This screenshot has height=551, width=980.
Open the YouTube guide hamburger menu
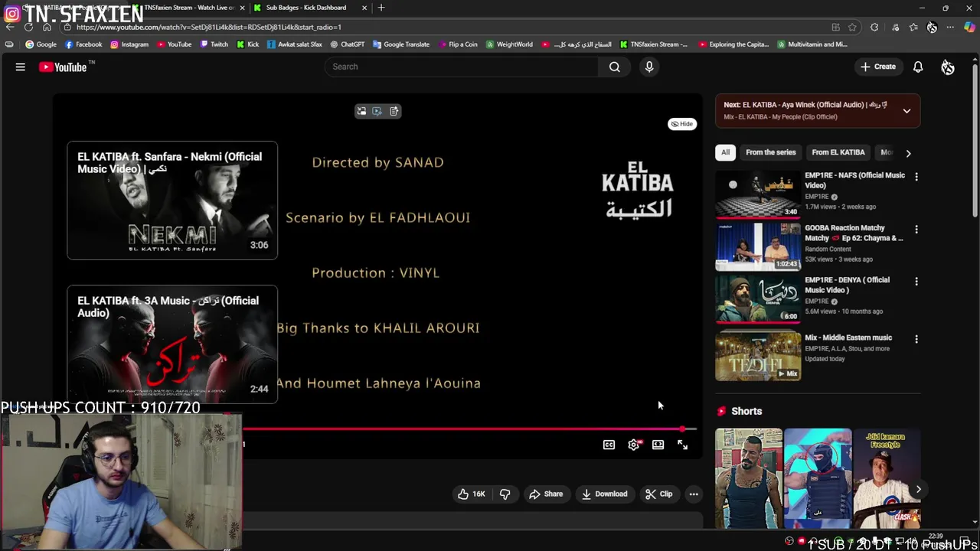click(21, 67)
